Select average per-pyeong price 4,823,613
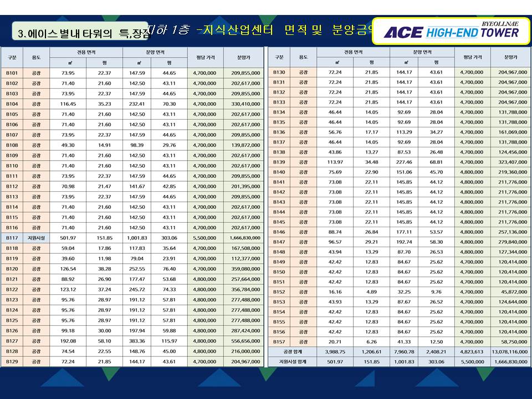Screen dimensions: 532x399 pos(472,352)
